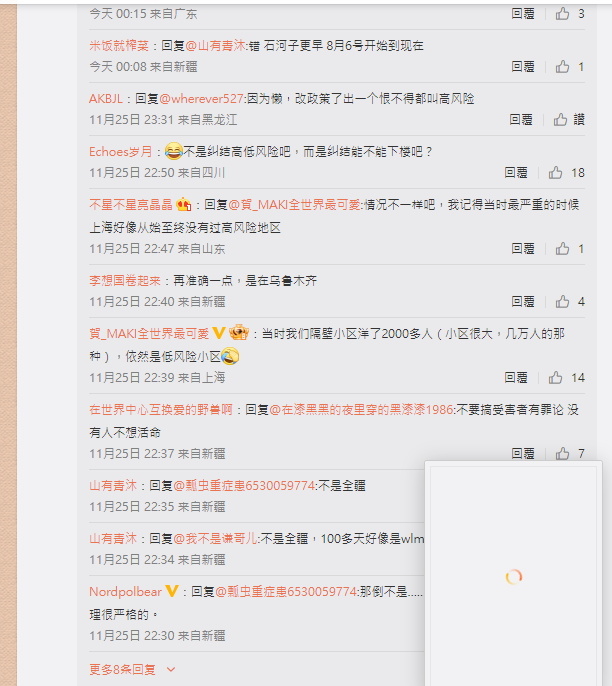
Task: Like 不星不星亮晶晶's comment from 山东
Action: (x=562, y=248)
